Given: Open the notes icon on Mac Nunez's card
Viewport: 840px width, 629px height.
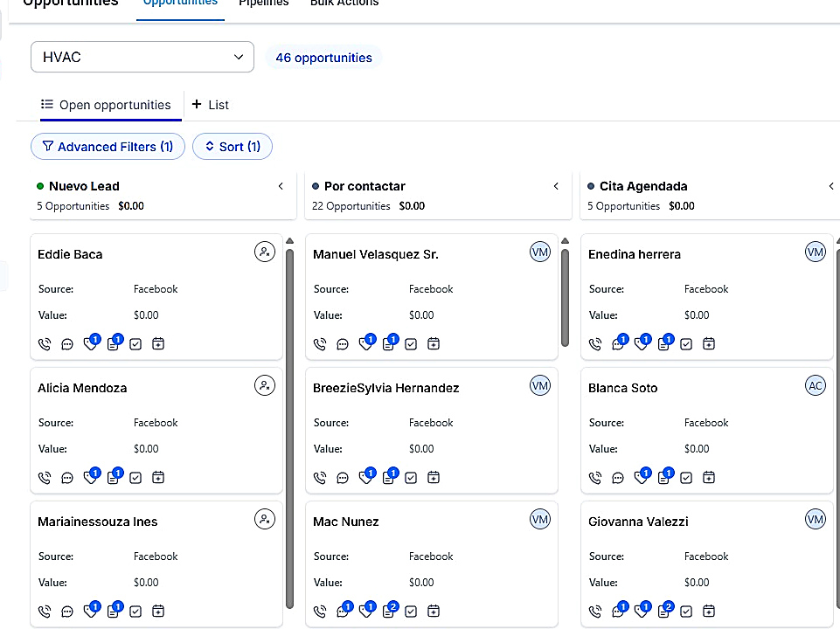Looking at the screenshot, I should [390, 610].
